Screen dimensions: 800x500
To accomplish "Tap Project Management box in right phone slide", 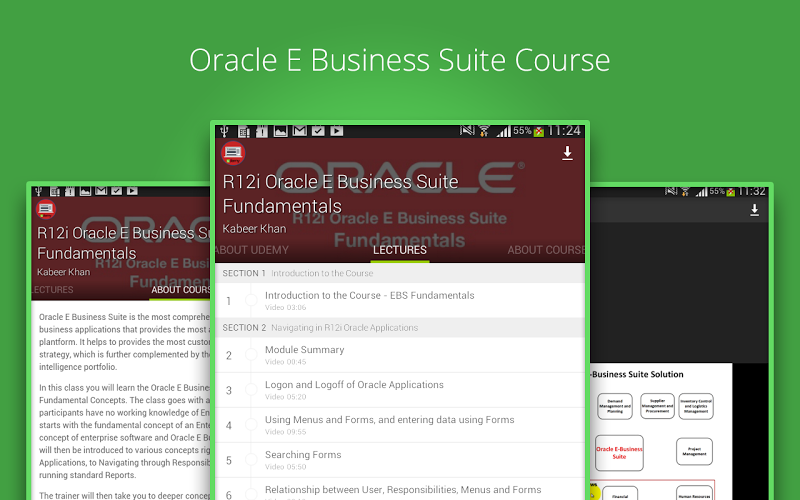I will click(x=694, y=452).
